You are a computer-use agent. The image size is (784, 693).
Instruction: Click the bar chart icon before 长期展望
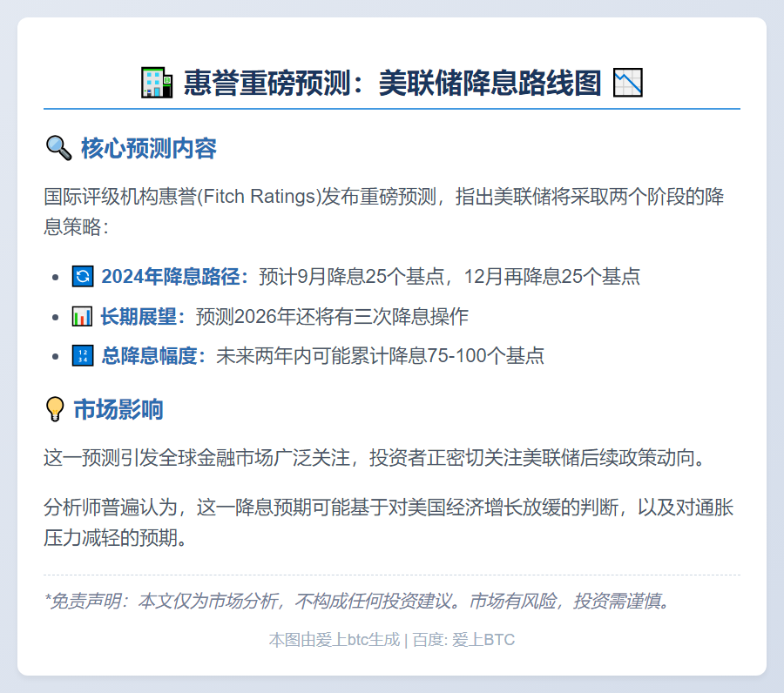[83, 317]
